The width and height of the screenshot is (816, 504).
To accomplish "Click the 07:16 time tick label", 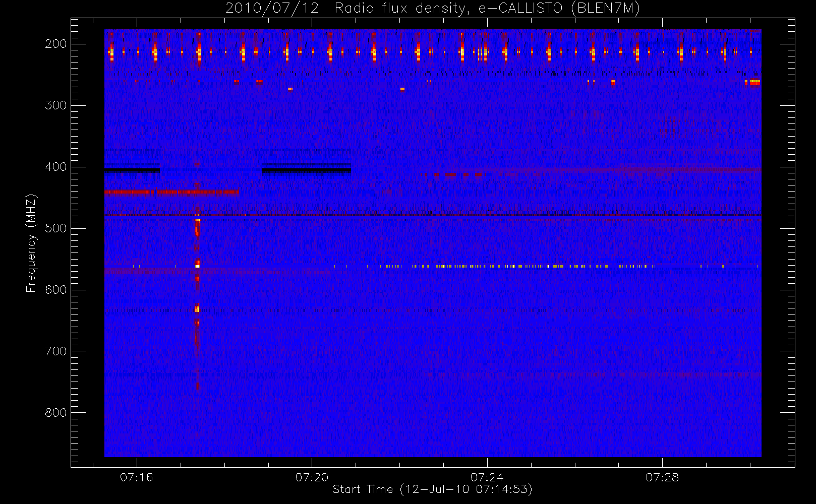I will coord(136,477).
